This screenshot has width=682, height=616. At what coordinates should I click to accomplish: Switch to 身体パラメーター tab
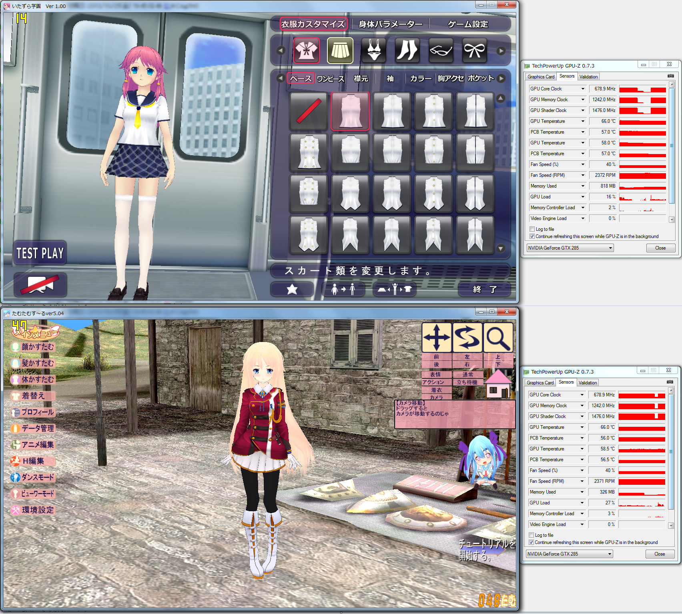tap(390, 24)
